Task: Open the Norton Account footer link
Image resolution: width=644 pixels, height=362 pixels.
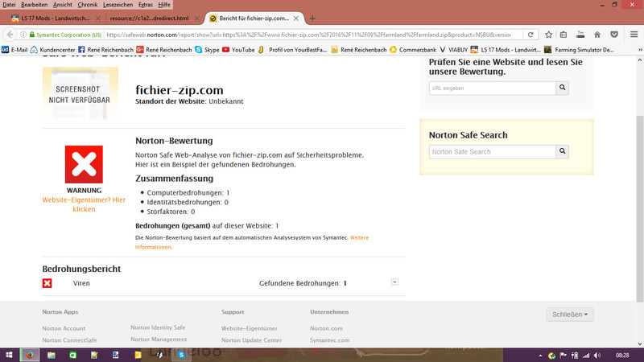Action: pyautogui.click(x=64, y=328)
